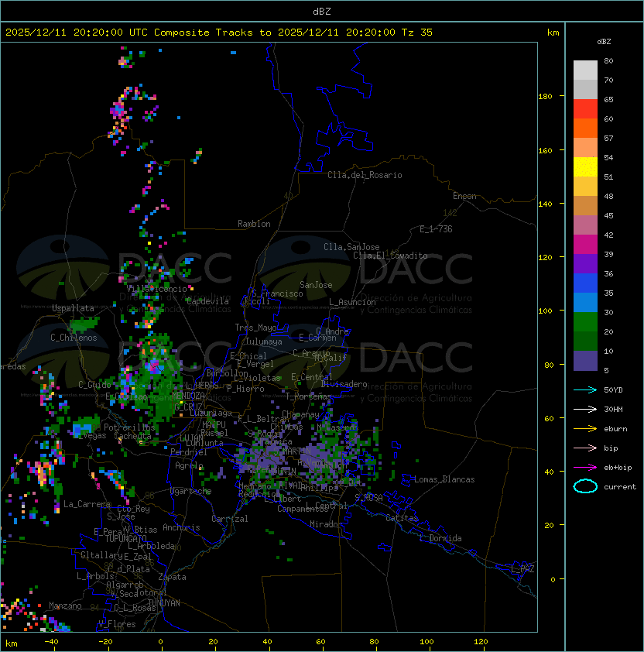Click the 'km' label at top right

click(553, 33)
